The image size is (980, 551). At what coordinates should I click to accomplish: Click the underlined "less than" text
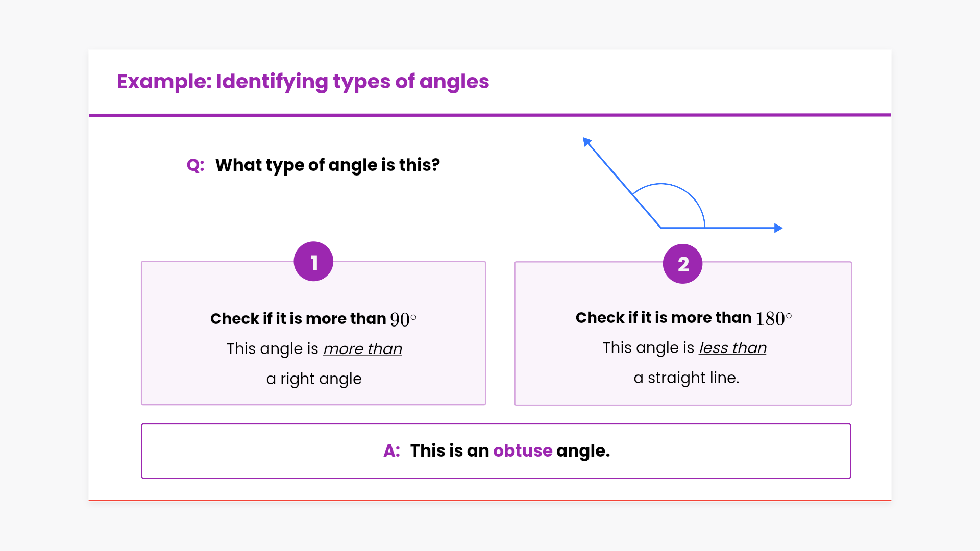[x=732, y=348]
